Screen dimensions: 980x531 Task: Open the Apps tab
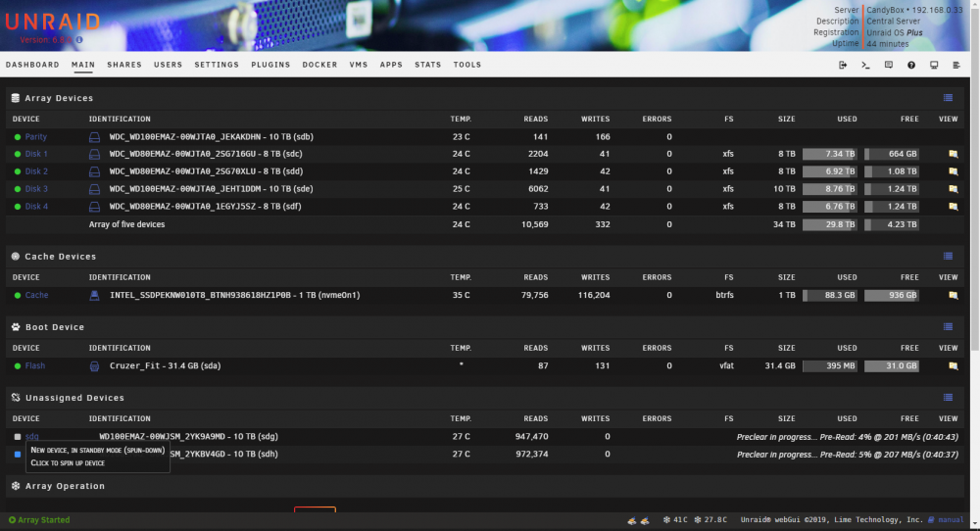[391, 65]
